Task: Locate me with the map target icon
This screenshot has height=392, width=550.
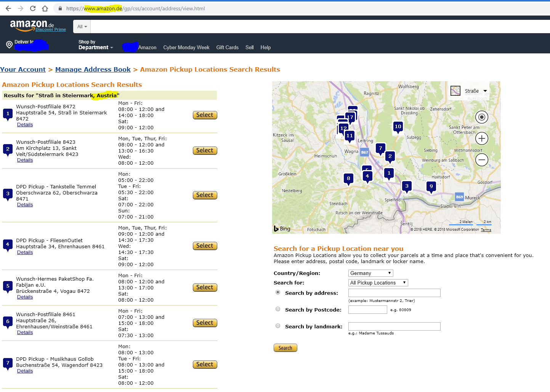Action: pyautogui.click(x=482, y=117)
